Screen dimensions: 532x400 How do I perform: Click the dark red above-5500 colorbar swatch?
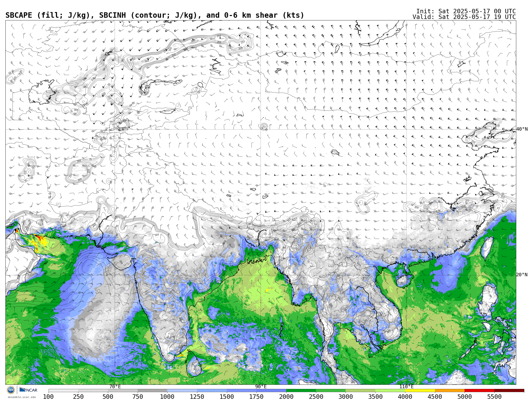(x=509, y=391)
